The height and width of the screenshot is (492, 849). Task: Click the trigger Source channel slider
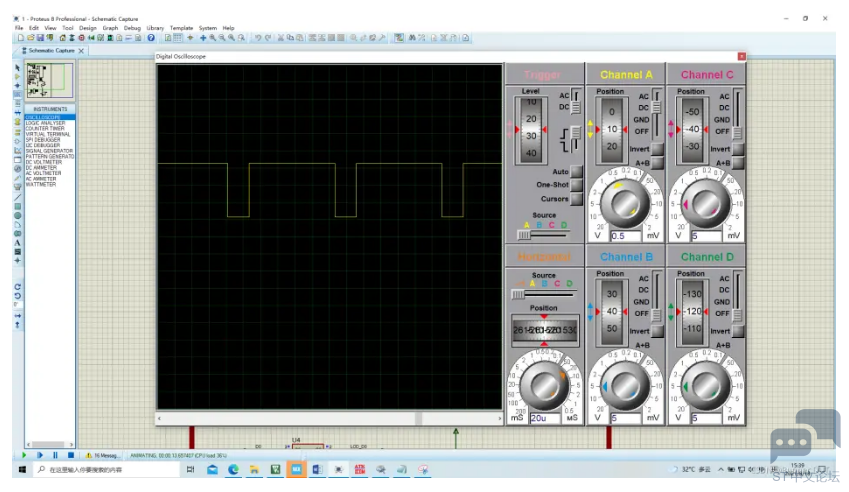tap(543, 235)
